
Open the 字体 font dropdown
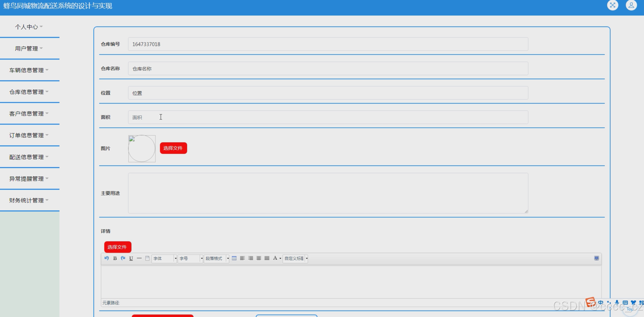(x=164, y=259)
